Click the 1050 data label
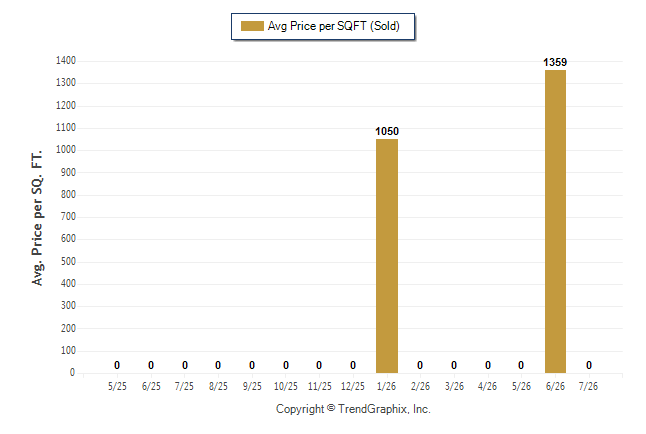The width and height of the screenshot is (646, 434). click(x=387, y=131)
